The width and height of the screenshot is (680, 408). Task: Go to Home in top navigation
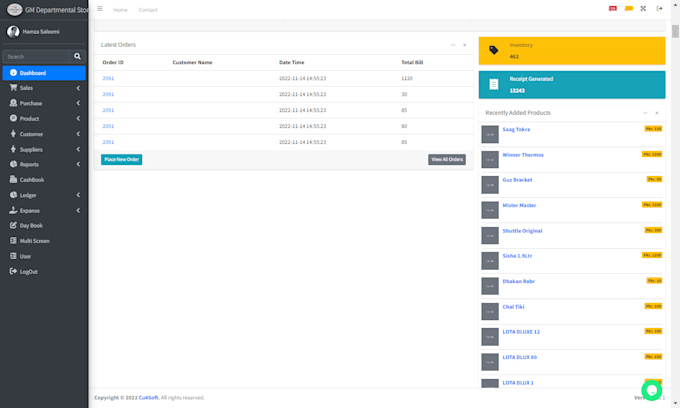[120, 10]
